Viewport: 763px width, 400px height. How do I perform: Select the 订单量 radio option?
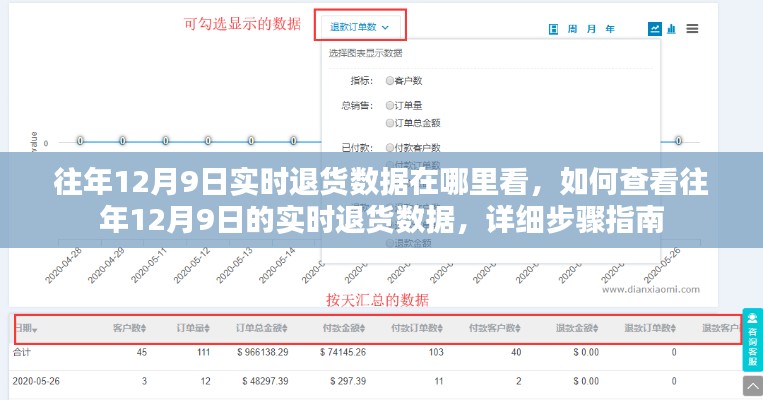pyautogui.click(x=390, y=104)
